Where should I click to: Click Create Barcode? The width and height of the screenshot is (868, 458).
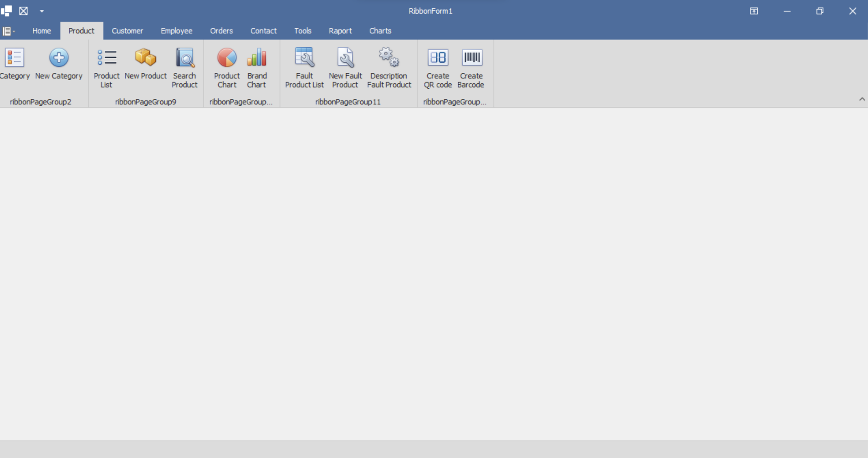tap(471, 58)
